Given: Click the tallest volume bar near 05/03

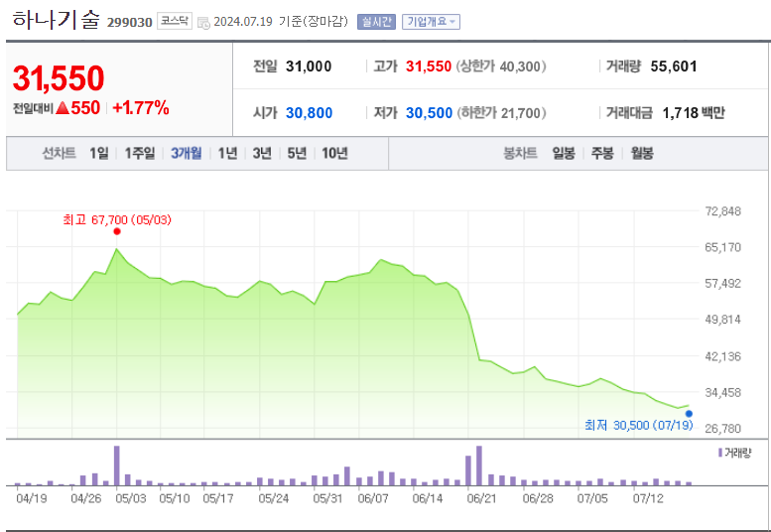Looking at the screenshot, I should [x=117, y=465].
